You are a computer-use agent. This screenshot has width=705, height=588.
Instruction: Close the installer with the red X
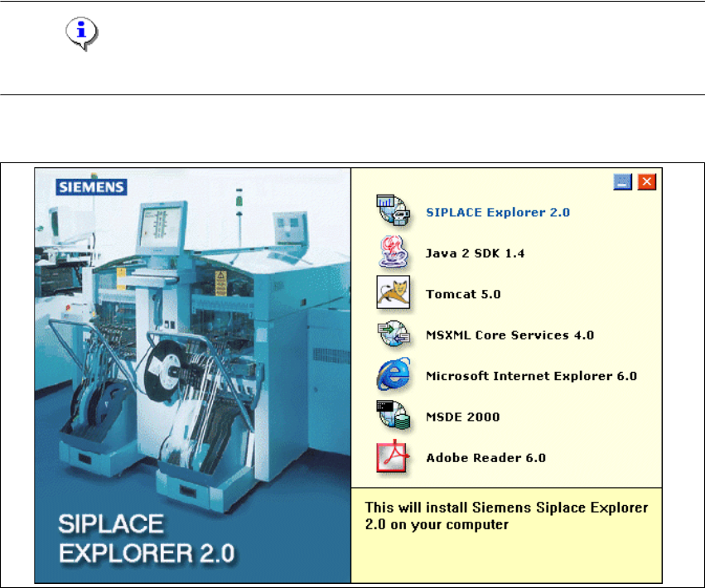tap(646, 182)
